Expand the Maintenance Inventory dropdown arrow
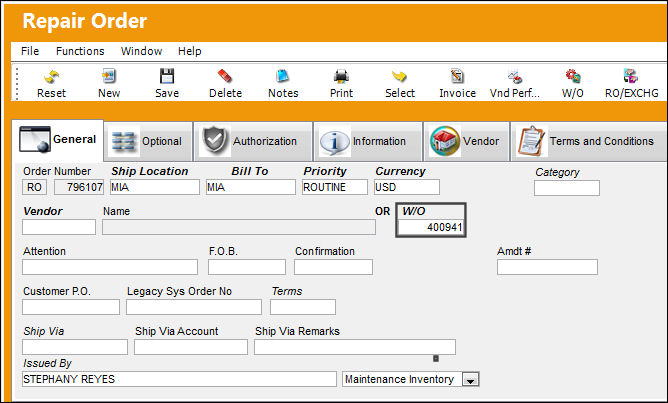 pos(470,380)
